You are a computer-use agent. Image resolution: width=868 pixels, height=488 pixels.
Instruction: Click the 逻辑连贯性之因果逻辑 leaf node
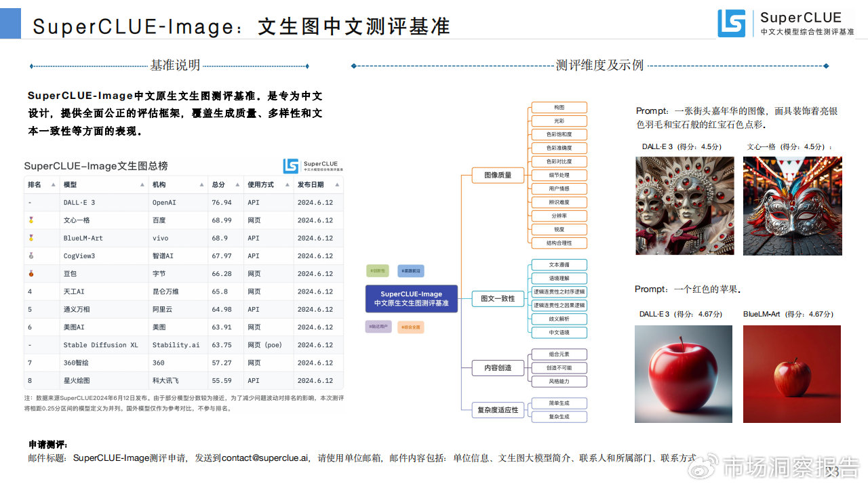559,306
